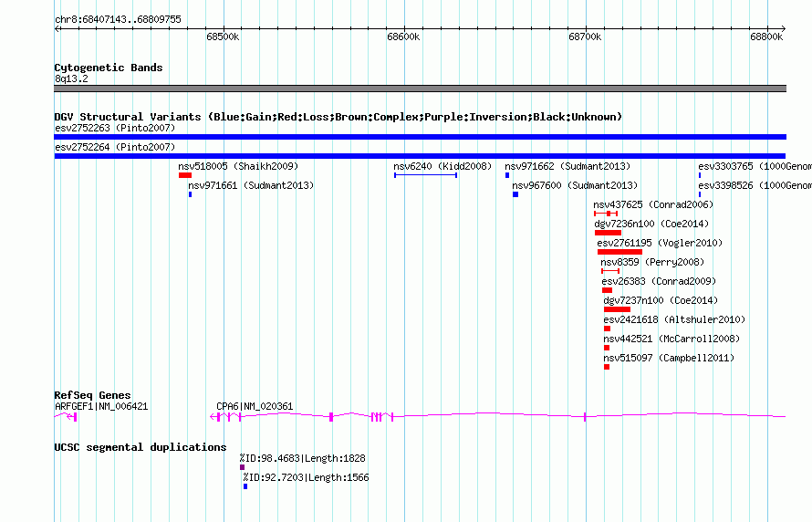Open the dgv7237n100 (Coe2014) label
Screen dimensions: 812x522
661,300
